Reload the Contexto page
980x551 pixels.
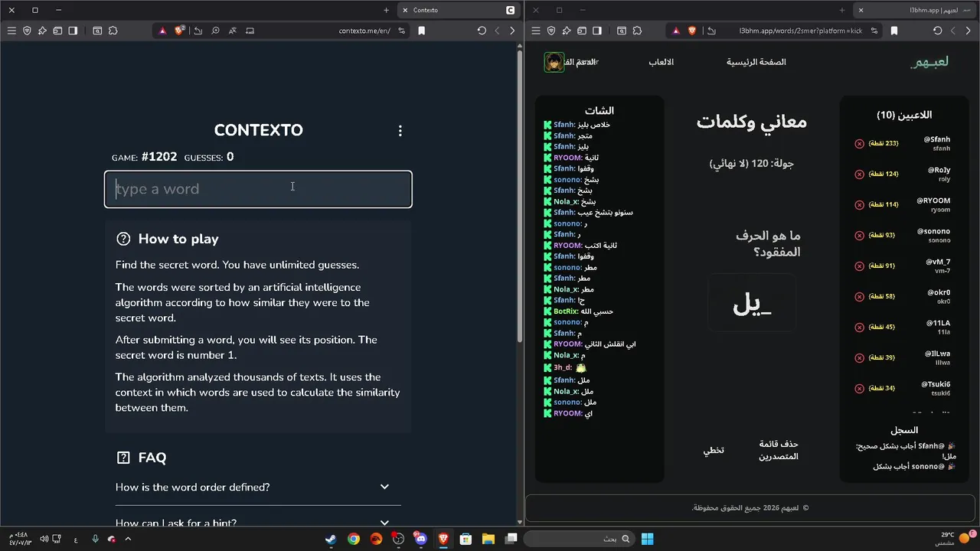[x=482, y=31]
